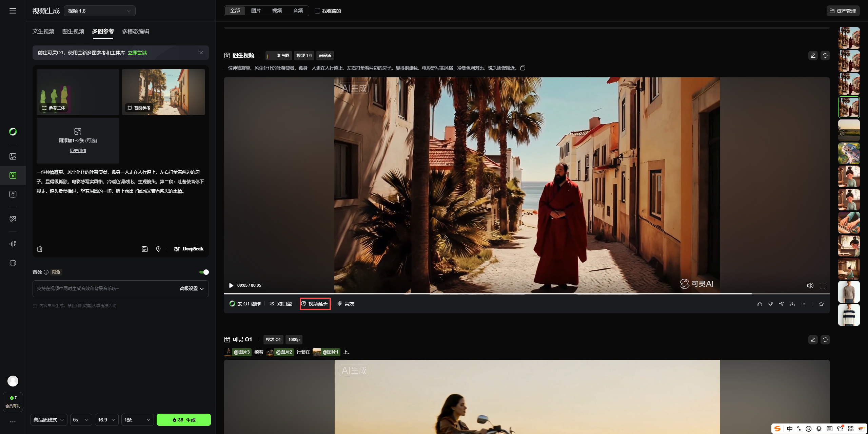
Task: Check the 我收藏的 checkbox
Action: point(317,11)
